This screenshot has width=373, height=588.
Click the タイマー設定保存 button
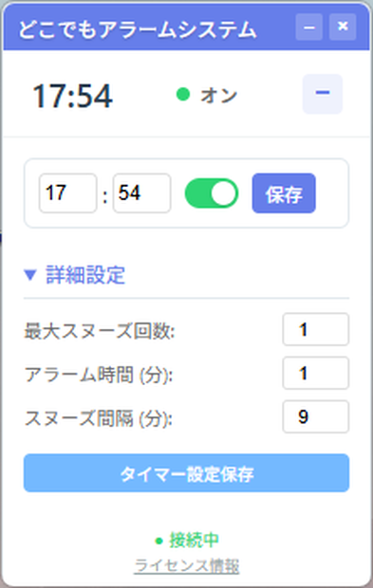[x=186, y=473]
